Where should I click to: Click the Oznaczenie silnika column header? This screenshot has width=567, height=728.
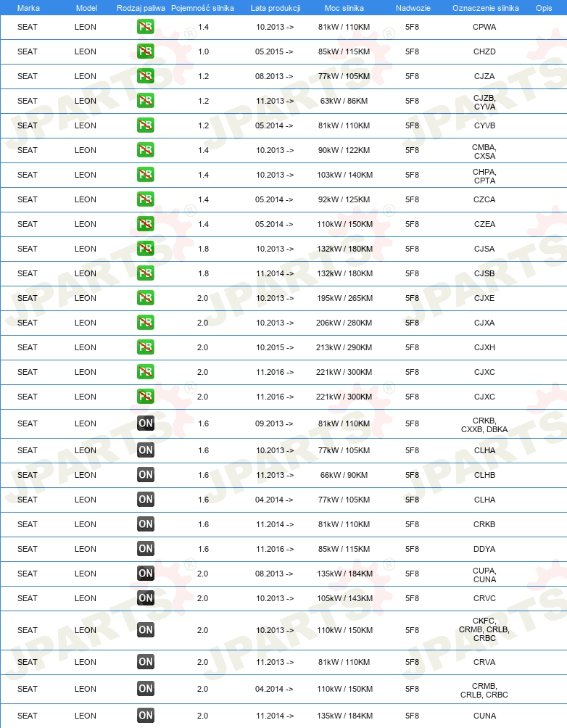click(485, 8)
